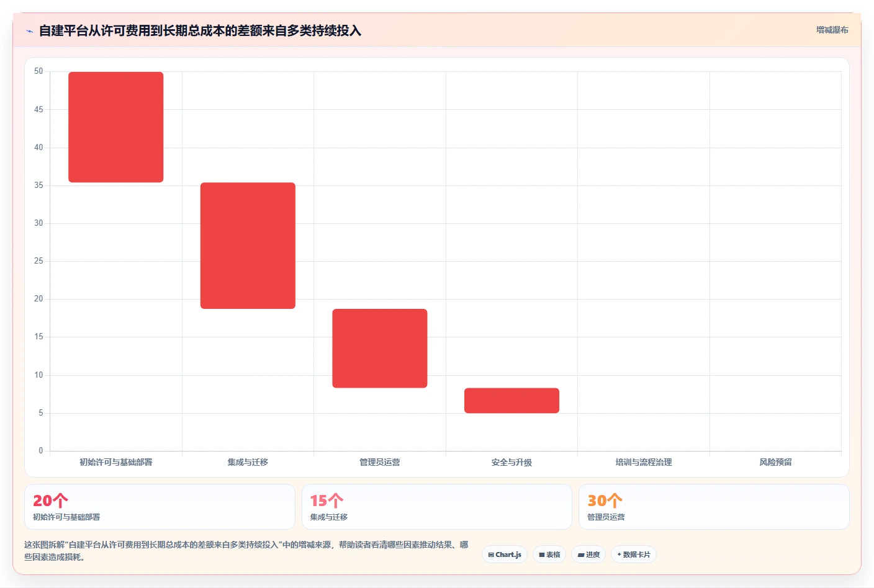874x588 pixels.
Task: Select the 表格 tag chip
Action: [x=549, y=555]
